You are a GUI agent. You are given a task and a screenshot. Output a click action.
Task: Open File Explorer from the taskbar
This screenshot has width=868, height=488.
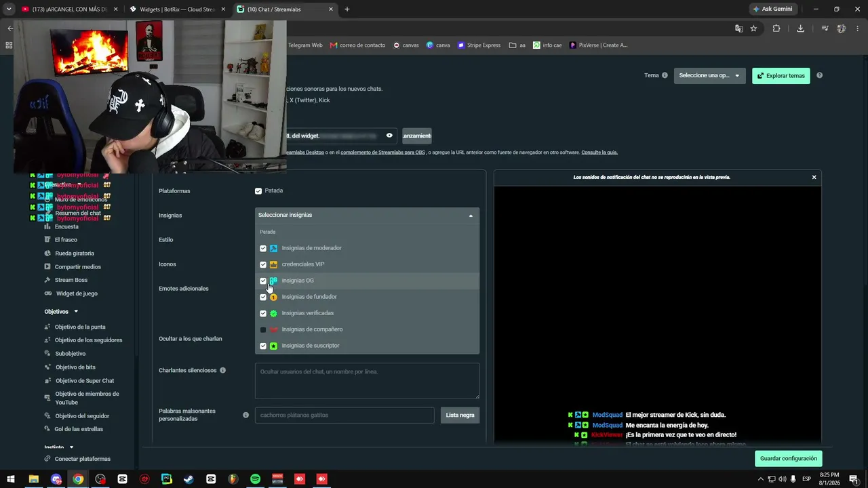[33, 479]
